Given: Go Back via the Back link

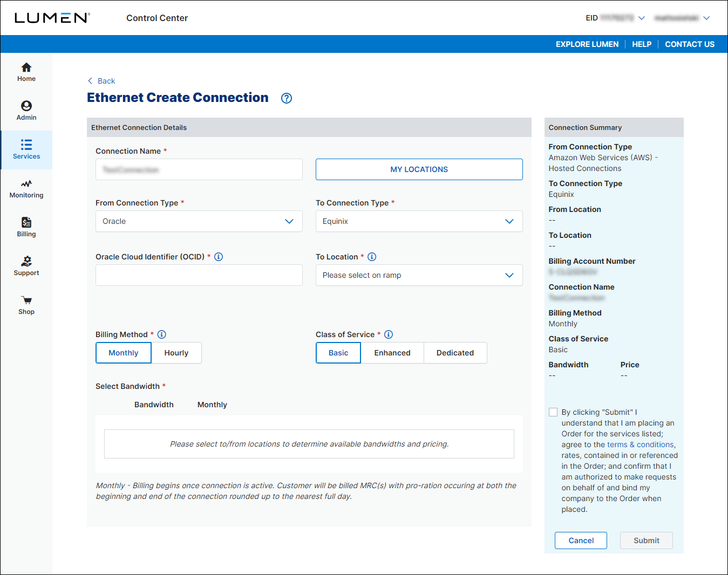Looking at the screenshot, I should pos(106,81).
